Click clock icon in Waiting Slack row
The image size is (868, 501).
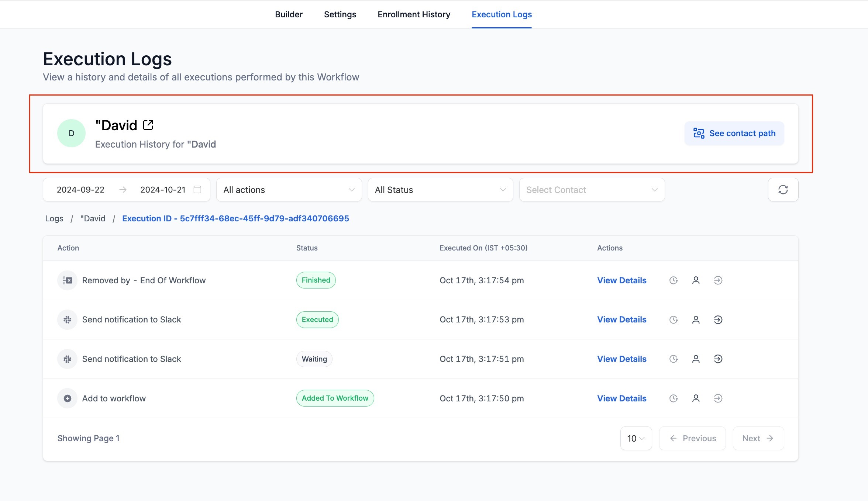tap(674, 359)
